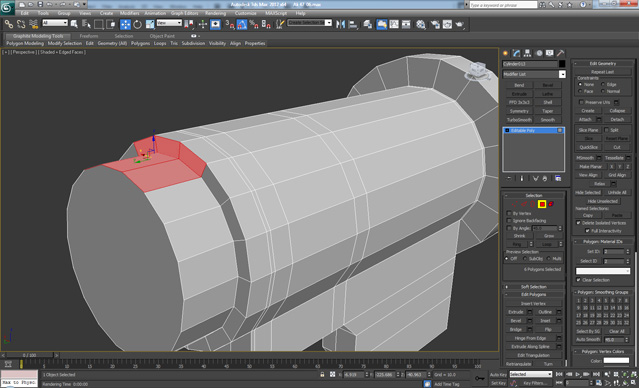The width and height of the screenshot is (639, 388).
Task: Select the Select and Move tool
Action: pos(125,24)
